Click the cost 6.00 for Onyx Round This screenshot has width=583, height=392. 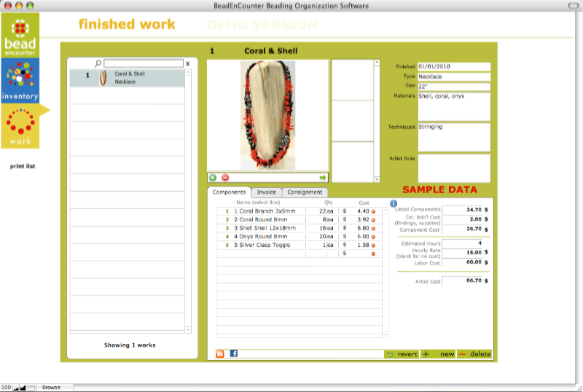click(363, 237)
